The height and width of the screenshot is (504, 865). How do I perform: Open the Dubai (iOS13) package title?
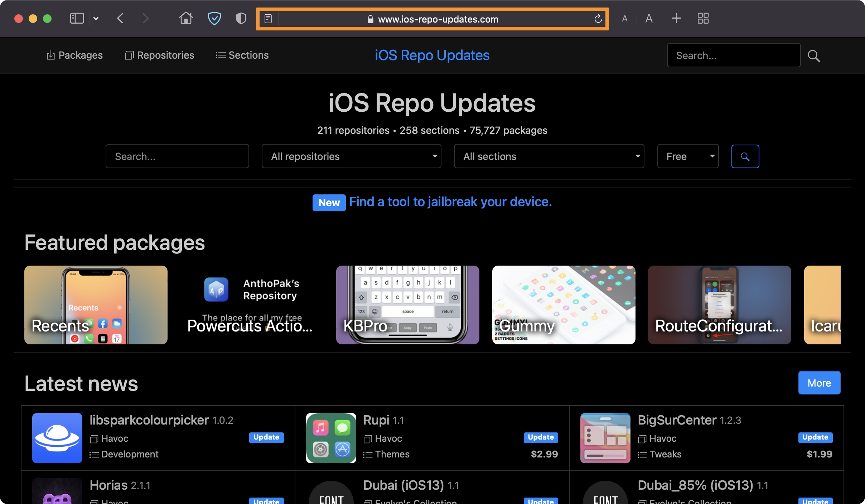pyautogui.click(x=403, y=485)
